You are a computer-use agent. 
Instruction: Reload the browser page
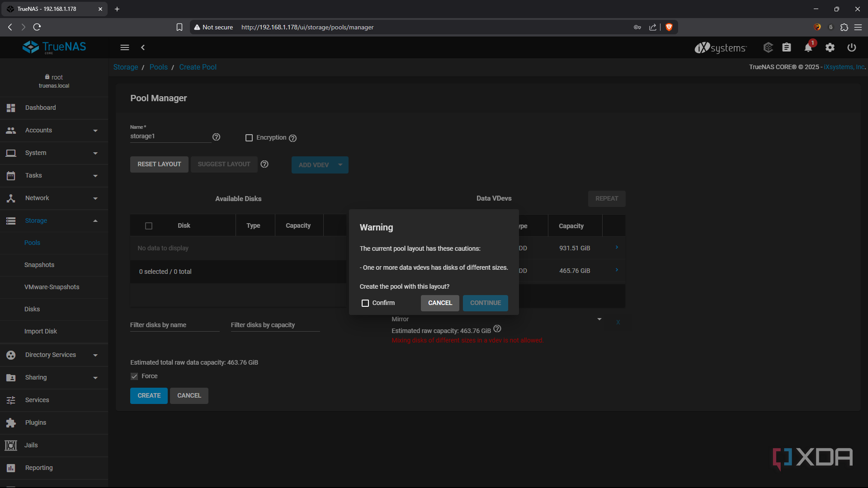coord(37,27)
